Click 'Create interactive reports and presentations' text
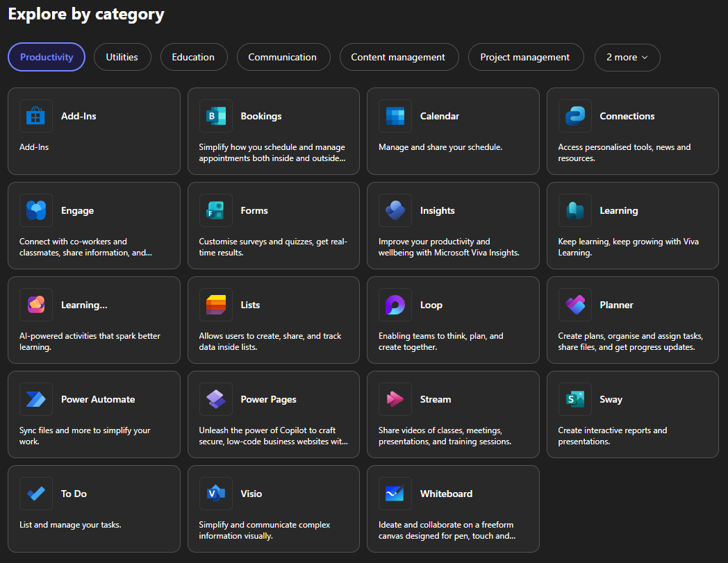This screenshot has width=728, height=563. tap(613, 436)
